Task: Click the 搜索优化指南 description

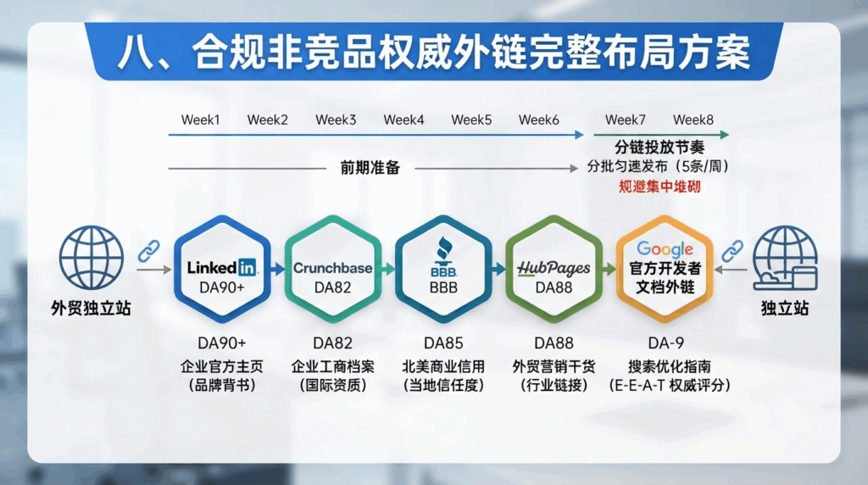Action: pyautogui.click(x=670, y=366)
